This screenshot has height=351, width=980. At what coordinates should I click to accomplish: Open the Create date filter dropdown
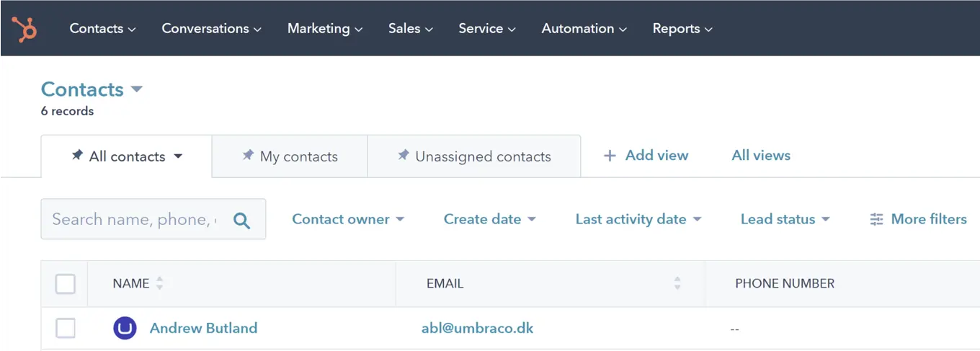(490, 220)
